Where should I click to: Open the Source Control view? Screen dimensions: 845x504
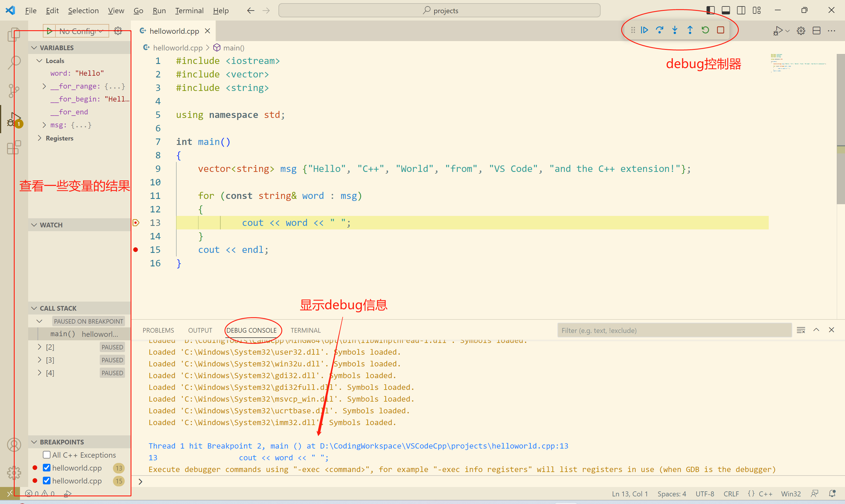coord(14,91)
